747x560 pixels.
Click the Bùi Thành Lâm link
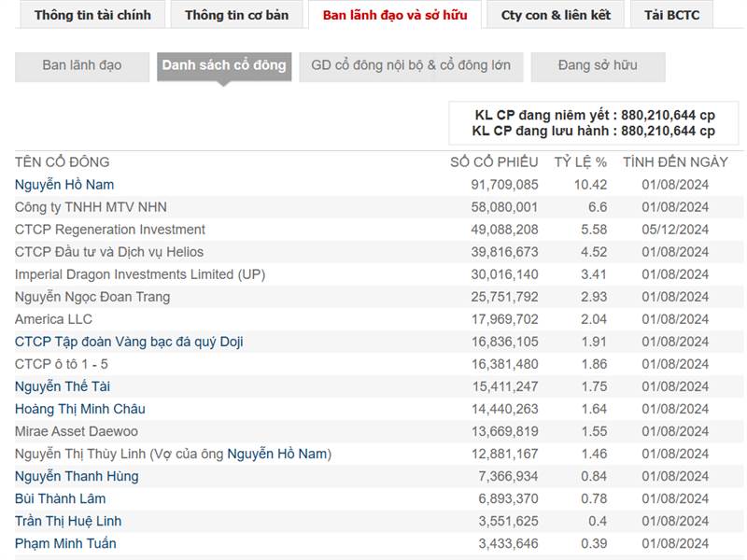point(61,498)
